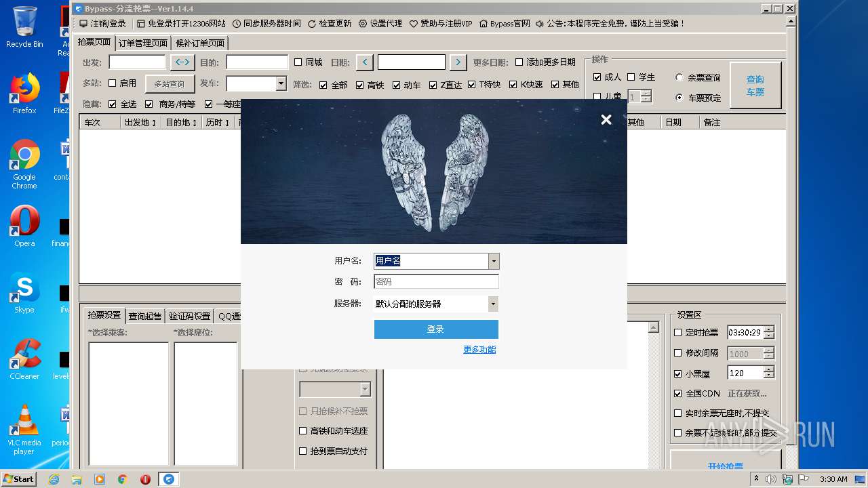Click the blue 登录 login button
Viewport: 868px width, 488px height.
tap(436, 329)
